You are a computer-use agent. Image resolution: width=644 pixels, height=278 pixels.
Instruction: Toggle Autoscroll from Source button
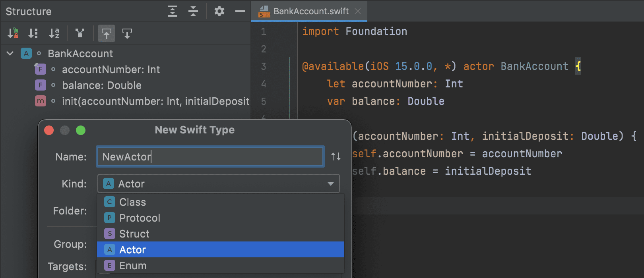point(127,33)
